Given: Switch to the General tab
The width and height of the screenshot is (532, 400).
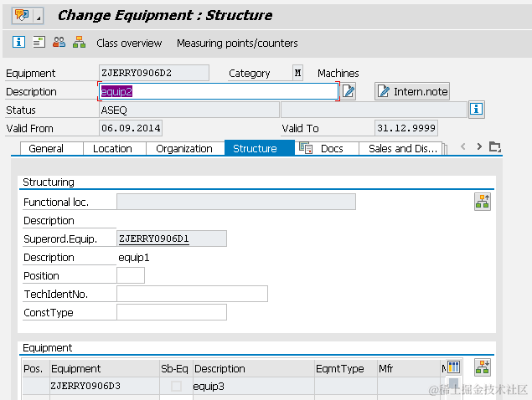Looking at the screenshot, I should (x=52, y=148).
